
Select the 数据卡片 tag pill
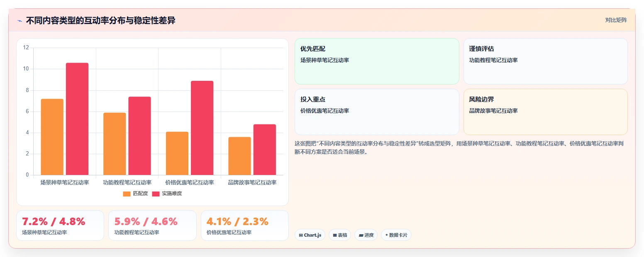pos(396,235)
